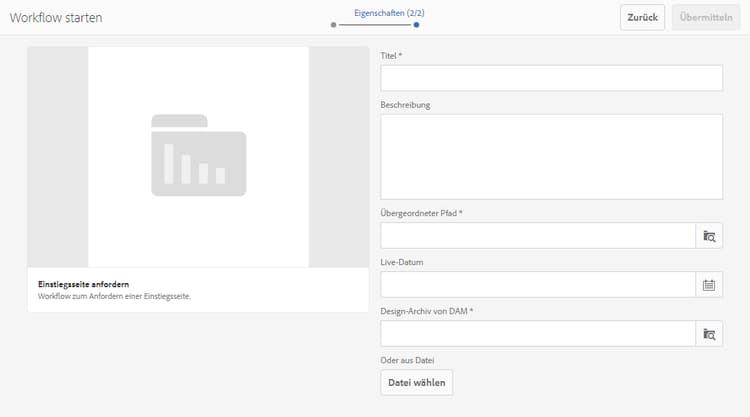Open path browser for Design-Archiv von DAM
This screenshot has width=750, height=417.
(709, 334)
